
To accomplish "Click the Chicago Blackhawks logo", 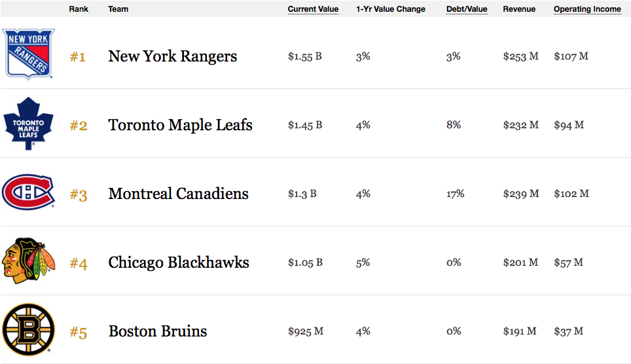I will [28, 261].
